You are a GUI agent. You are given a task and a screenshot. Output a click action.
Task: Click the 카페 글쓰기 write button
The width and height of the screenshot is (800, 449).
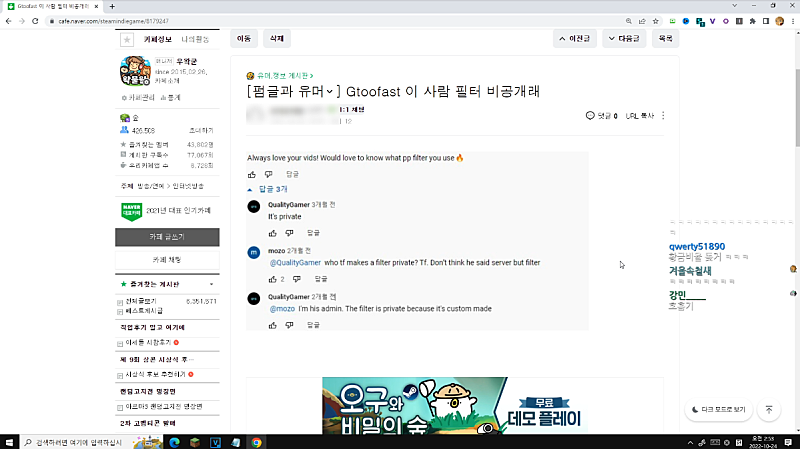coord(167,237)
